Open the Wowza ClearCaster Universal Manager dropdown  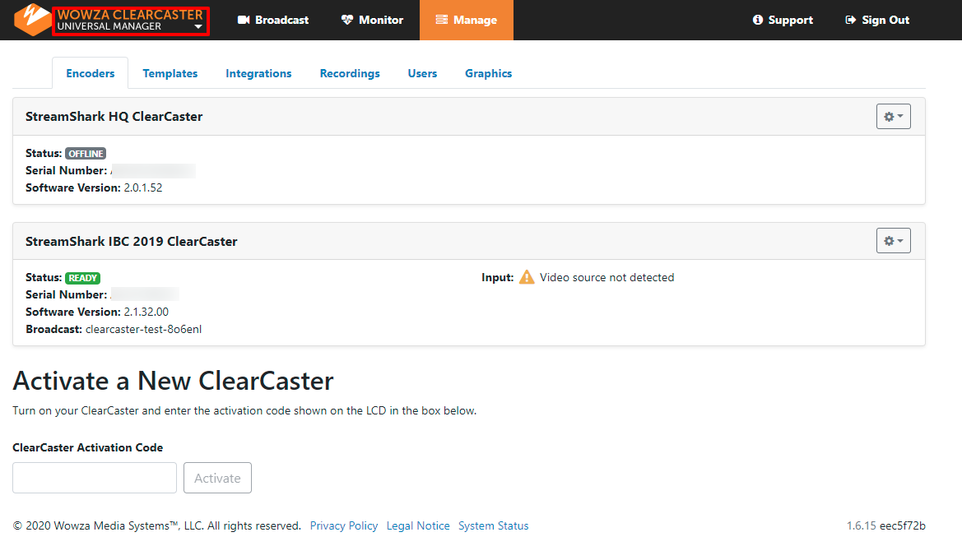point(131,21)
